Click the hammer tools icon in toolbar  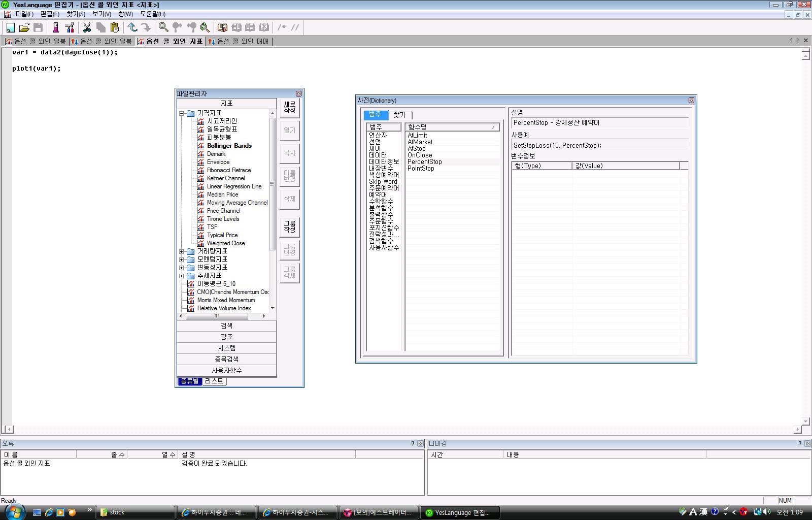click(x=70, y=27)
